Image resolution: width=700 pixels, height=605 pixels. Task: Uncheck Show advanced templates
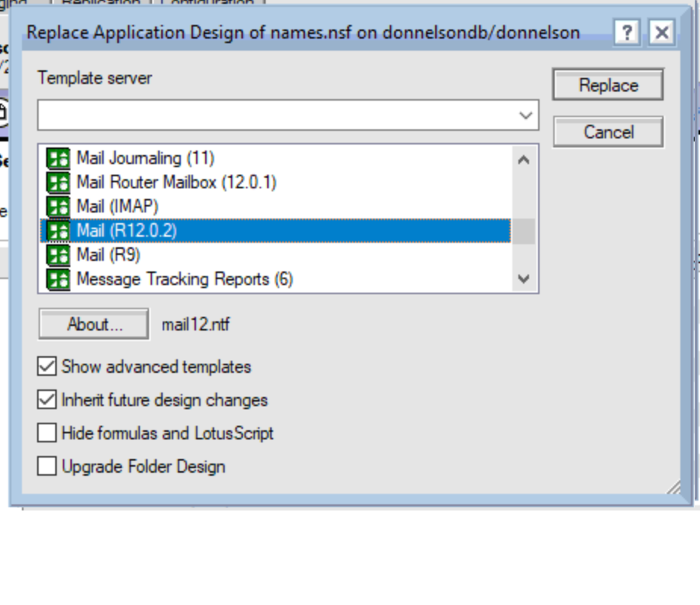tap(47, 366)
